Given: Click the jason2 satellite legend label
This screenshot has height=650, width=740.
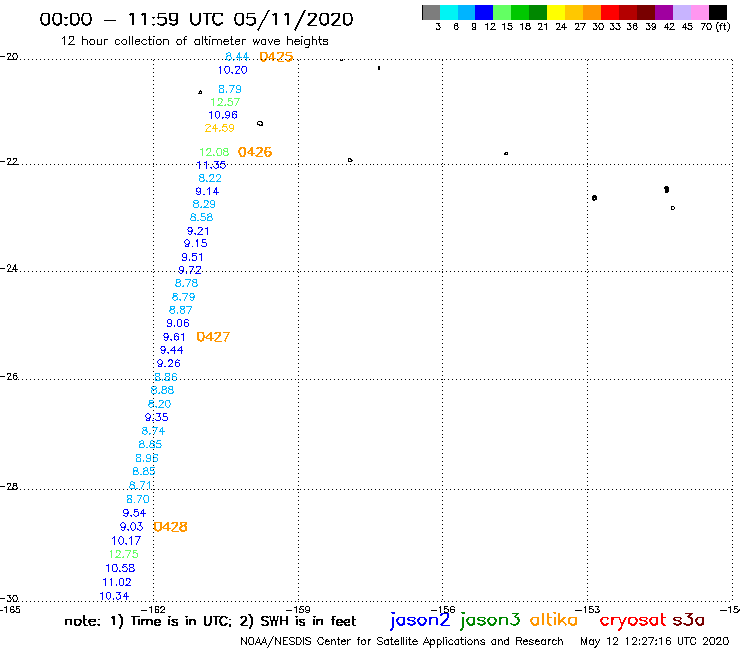Looking at the screenshot, I should click(x=420, y=621).
